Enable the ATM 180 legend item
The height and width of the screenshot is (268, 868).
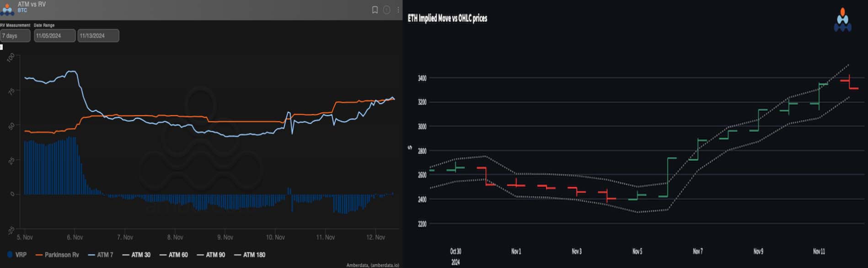250,255
